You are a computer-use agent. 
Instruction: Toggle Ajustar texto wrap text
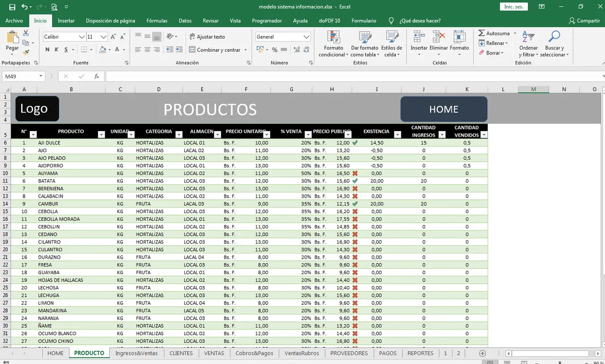(207, 36)
